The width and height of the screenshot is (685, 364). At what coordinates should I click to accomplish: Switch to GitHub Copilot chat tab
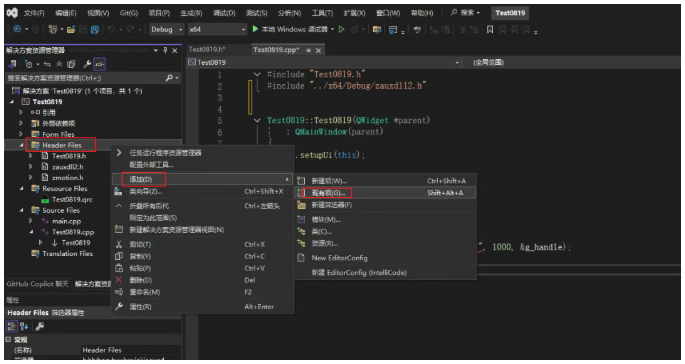click(x=37, y=284)
